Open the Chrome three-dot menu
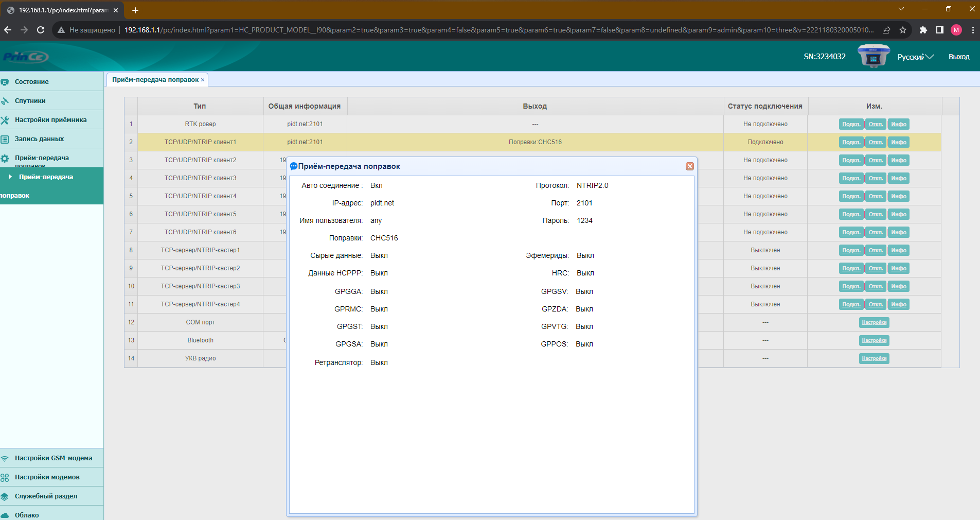This screenshot has height=520, width=980. click(x=973, y=30)
